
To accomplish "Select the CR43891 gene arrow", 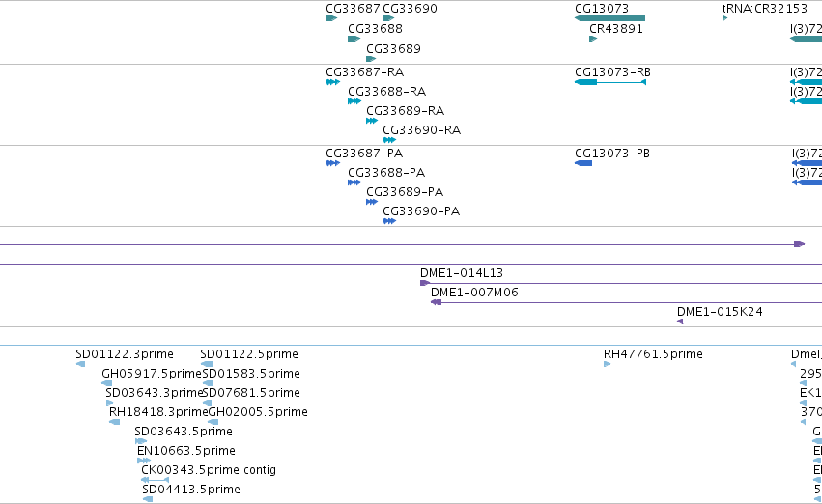I will point(593,39).
